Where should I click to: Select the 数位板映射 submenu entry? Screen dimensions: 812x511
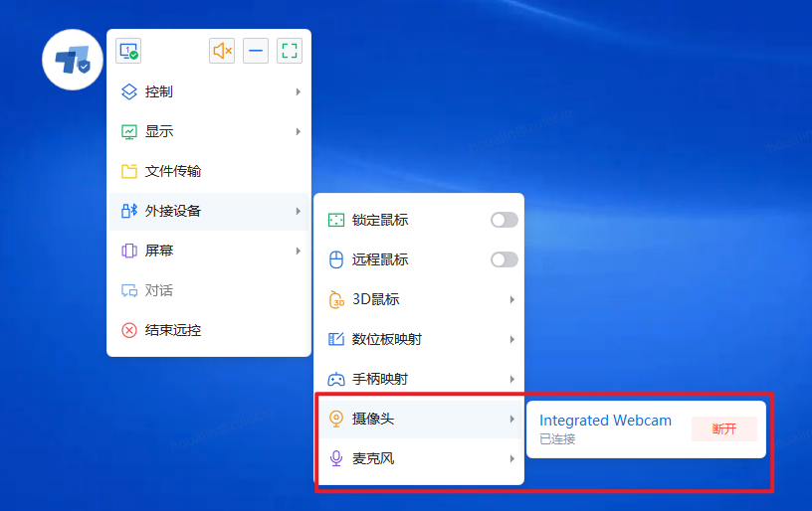[x=420, y=339]
